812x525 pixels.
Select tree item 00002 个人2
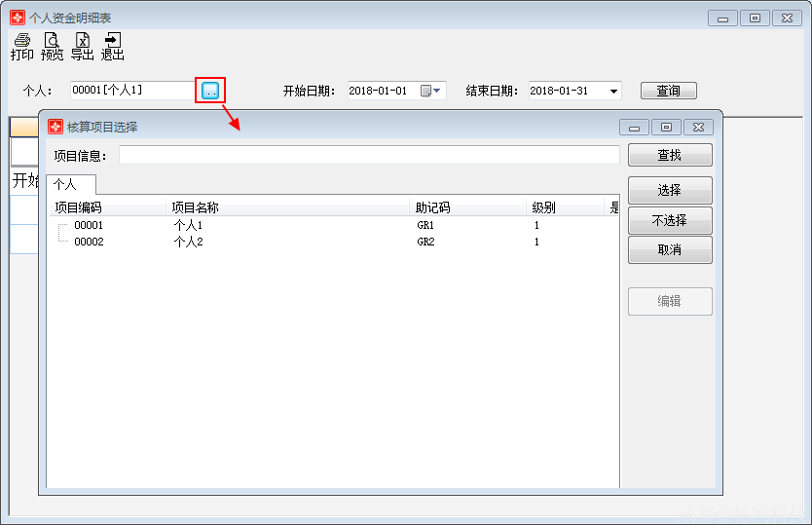89,242
